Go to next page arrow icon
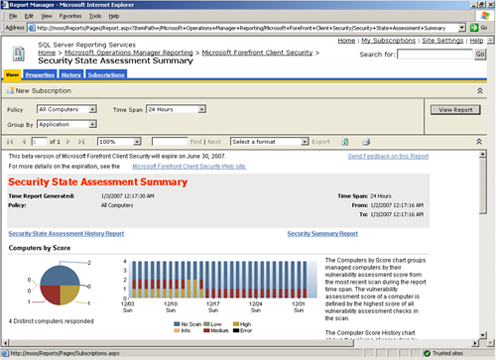Viewport: 496px width, 360px height. pyautogui.click(x=68, y=142)
